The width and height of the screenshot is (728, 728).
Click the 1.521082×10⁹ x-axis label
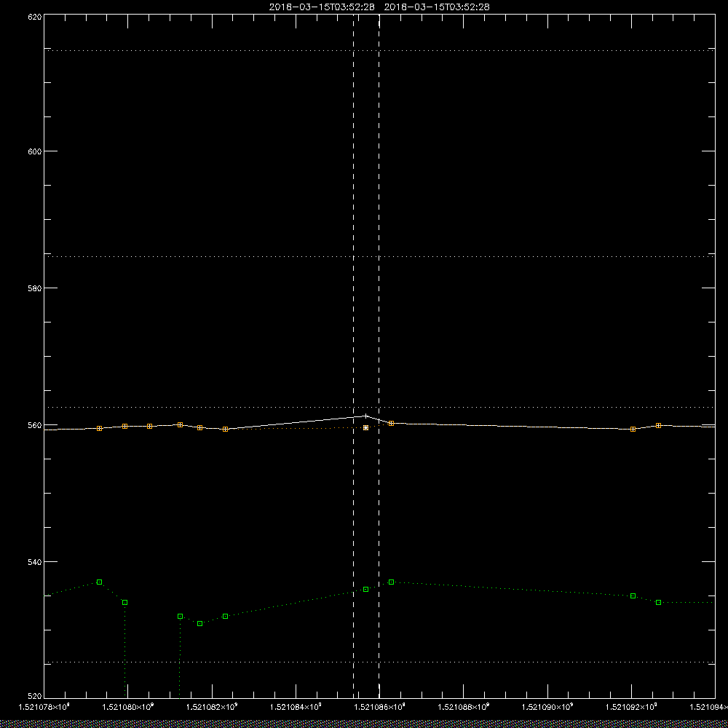pyautogui.click(x=212, y=707)
